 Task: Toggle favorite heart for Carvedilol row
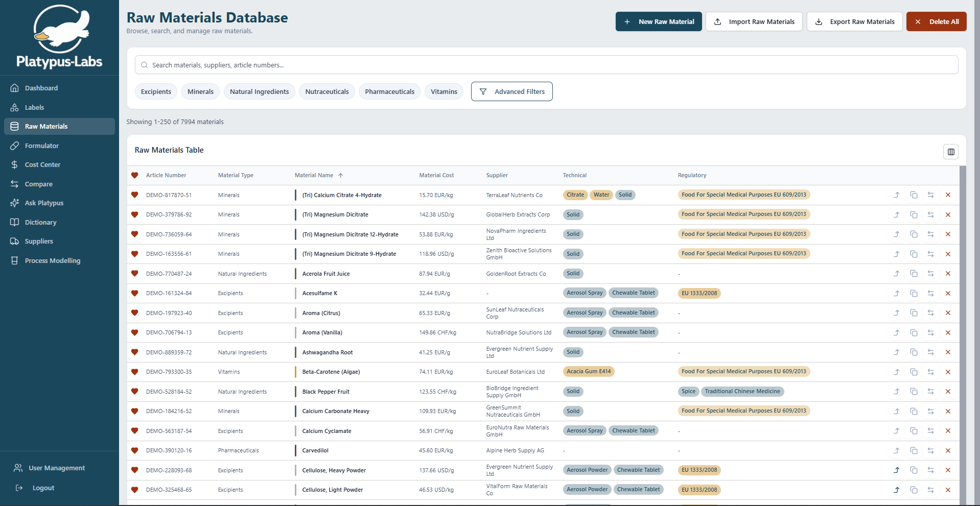[x=135, y=451]
